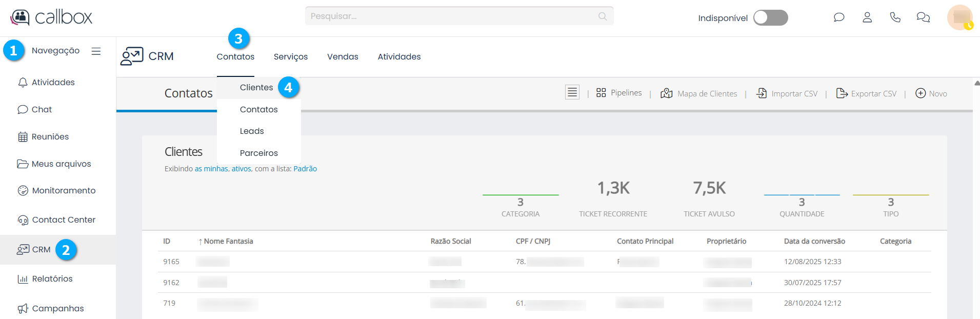Open the 'as minhas' filter dropdown
Viewport: 980px width, 319px height.
pos(211,169)
